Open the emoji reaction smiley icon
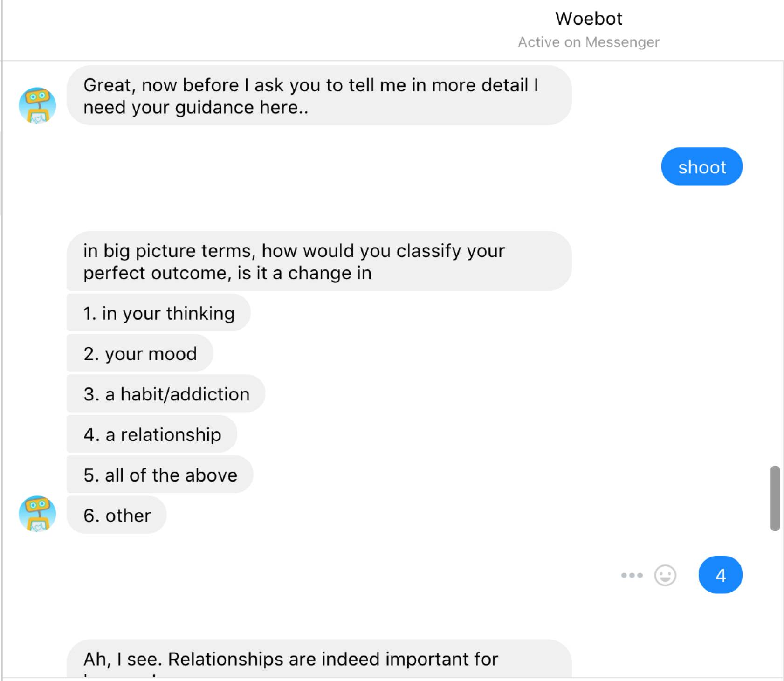 click(665, 575)
